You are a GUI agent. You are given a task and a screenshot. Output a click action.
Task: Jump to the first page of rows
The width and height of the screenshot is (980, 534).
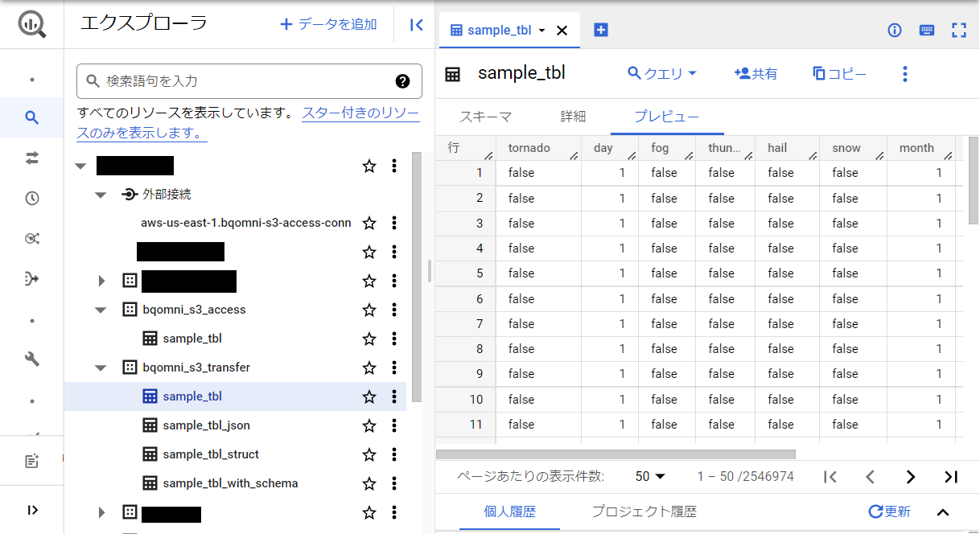(x=830, y=477)
